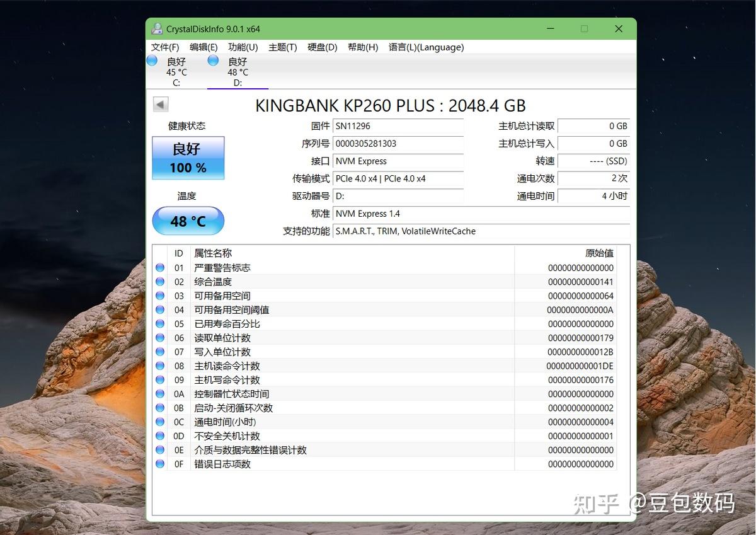Click the 序列号 value field
Image resolution: width=756 pixels, height=535 pixels.
[x=398, y=144]
